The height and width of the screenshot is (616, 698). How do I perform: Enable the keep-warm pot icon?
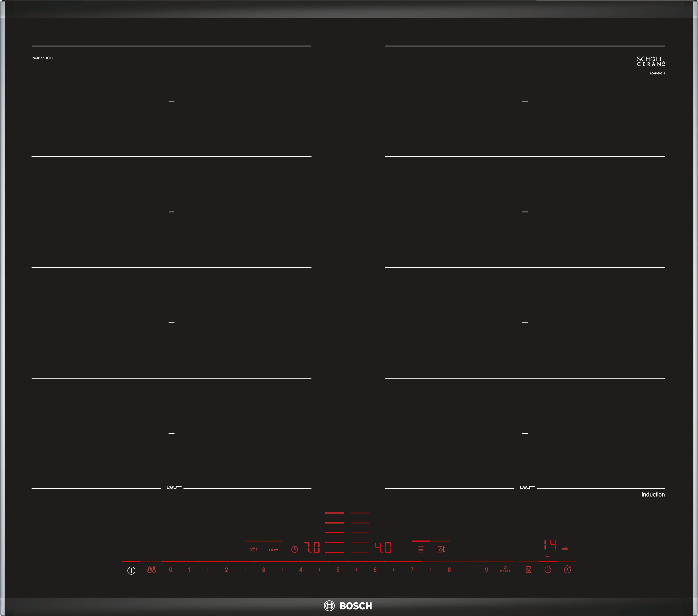click(253, 549)
